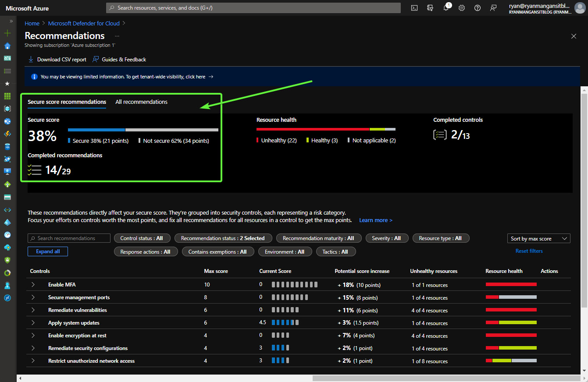Image resolution: width=588 pixels, height=382 pixels.
Task: Open the top bar Feedback icon
Action: pyautogui.click(x=493, y=8)
